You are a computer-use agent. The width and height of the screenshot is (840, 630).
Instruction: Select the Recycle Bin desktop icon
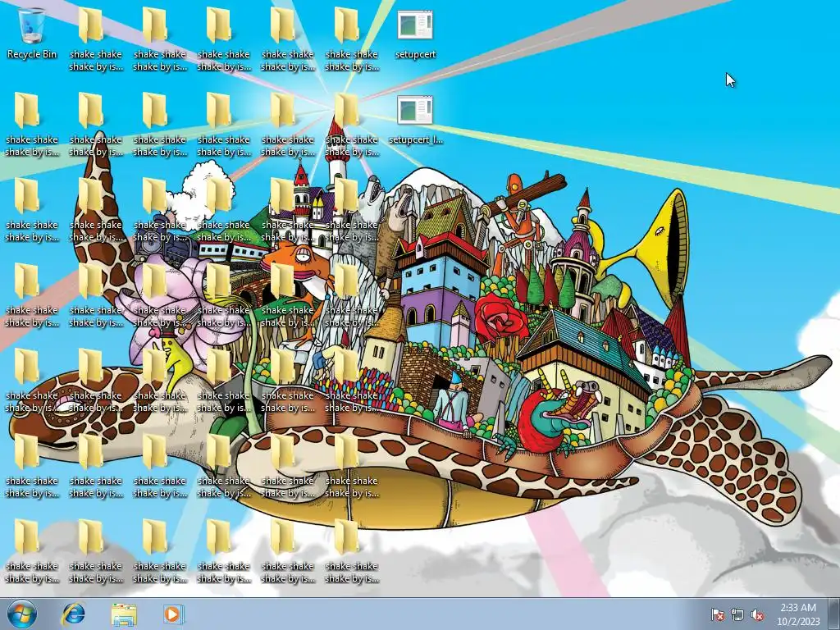(x=32, y=34)
